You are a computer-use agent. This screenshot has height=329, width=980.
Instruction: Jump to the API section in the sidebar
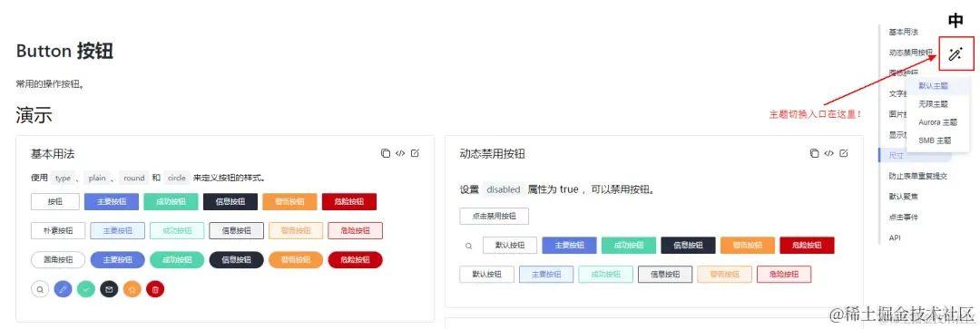(x=895, y=237)
